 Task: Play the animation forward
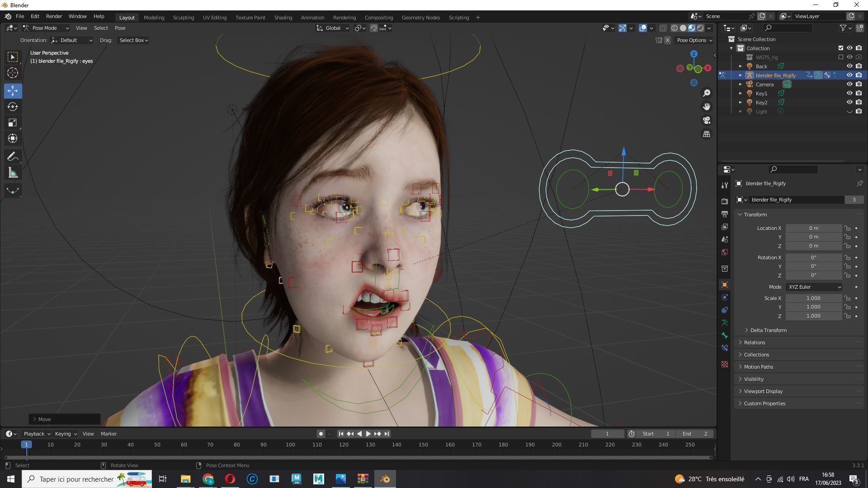[368, 434]
